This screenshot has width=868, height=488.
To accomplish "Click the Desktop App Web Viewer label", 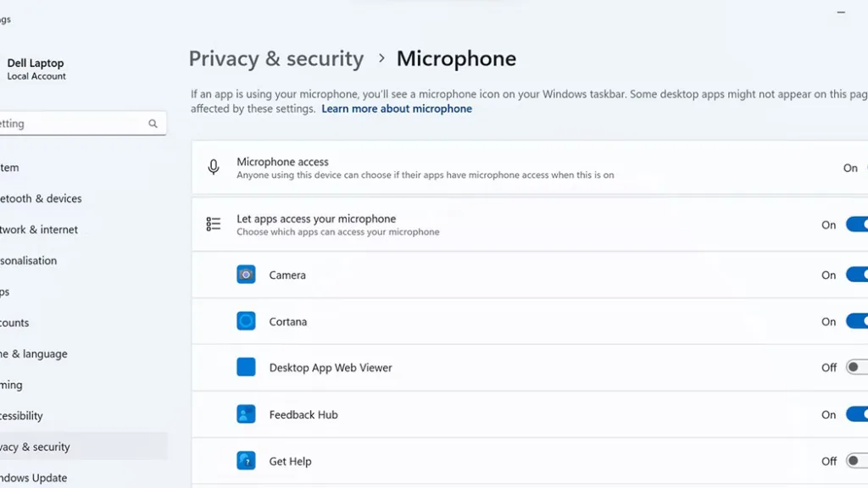I will [x=331, y=368].
